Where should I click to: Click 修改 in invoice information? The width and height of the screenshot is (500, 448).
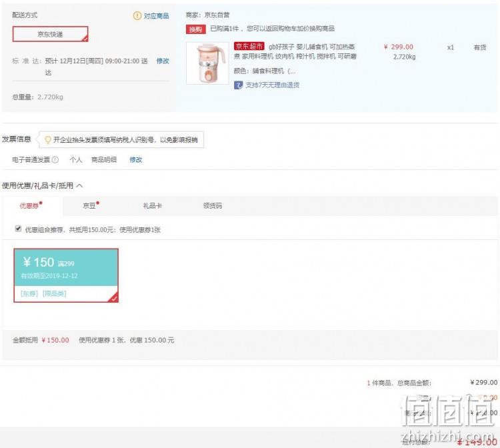point(135,159)
